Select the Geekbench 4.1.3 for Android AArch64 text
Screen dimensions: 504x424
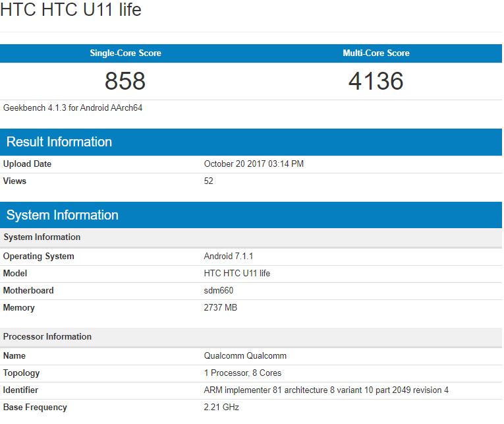click(x=72, y=107)
